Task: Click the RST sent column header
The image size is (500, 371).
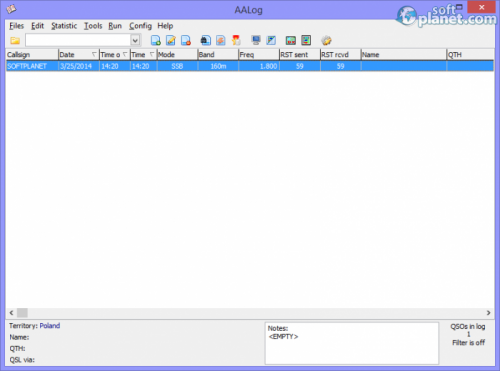Action: (x=300, y=55)
